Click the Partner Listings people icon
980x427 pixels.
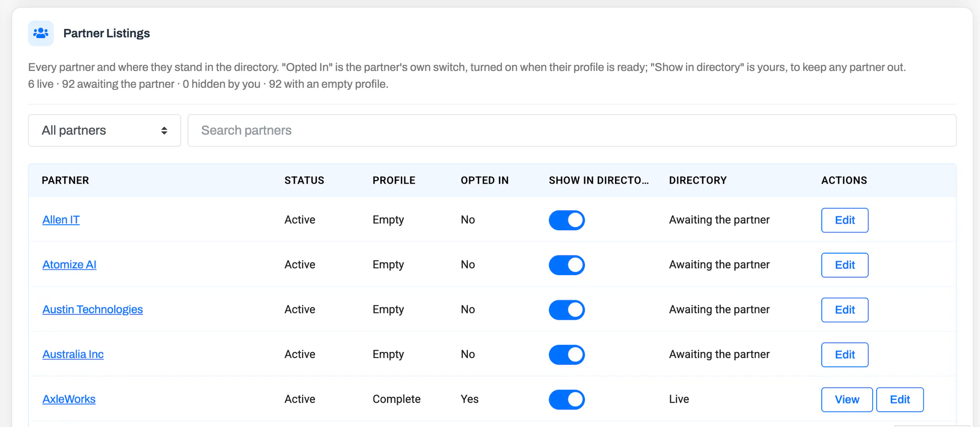click(41, 33)
